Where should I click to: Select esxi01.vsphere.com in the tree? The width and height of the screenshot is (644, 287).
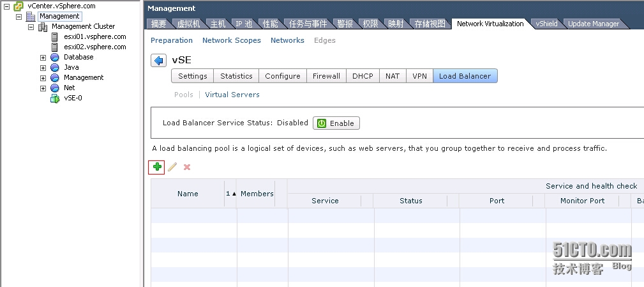click(x=95, y=36)
